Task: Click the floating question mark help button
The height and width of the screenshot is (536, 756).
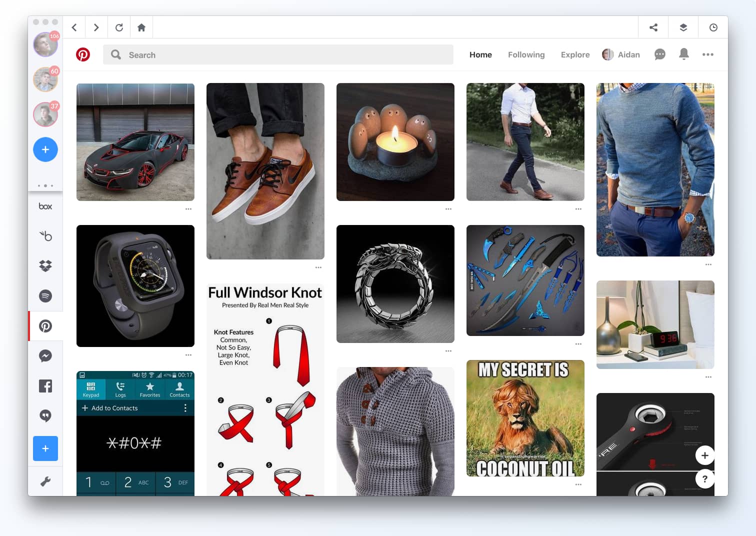Action: [x=705, y=479]
